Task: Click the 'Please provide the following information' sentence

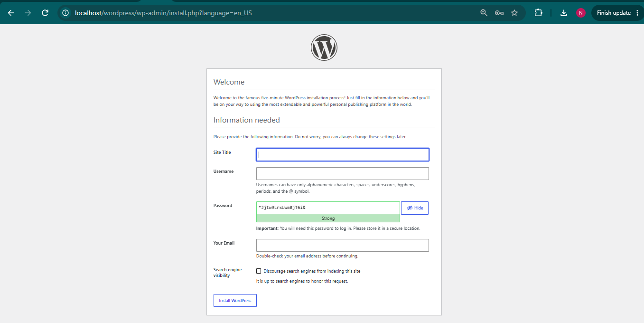Action: [310, 137]
